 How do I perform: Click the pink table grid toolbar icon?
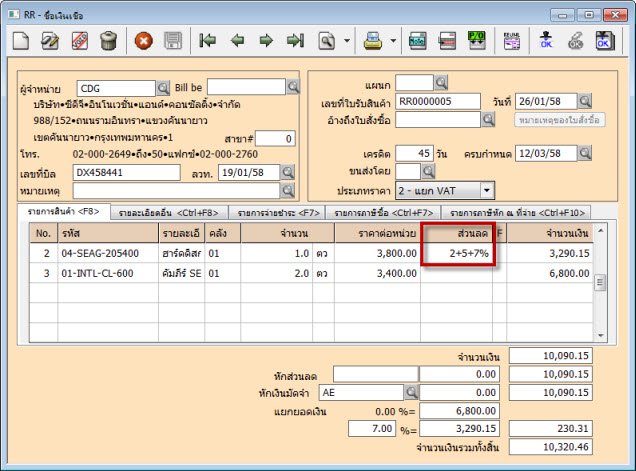(x=511, y=41)
